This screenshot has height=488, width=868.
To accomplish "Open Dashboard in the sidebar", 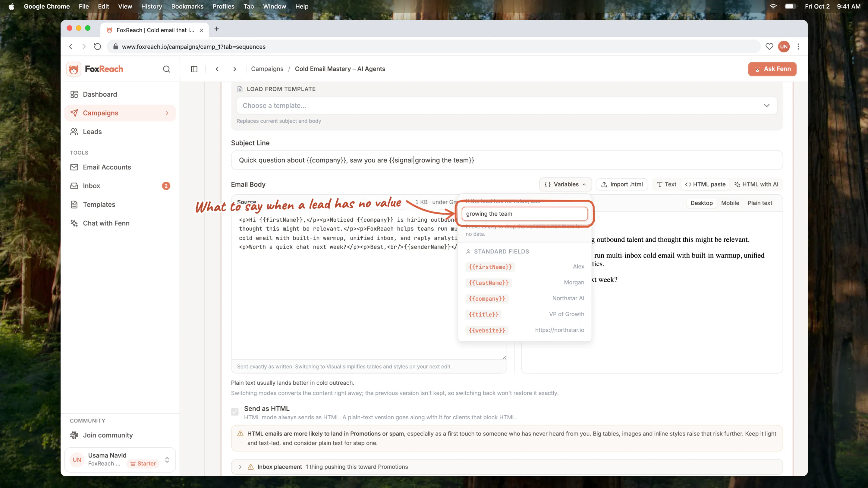I will pyautogui.click(x=120, y=94).
